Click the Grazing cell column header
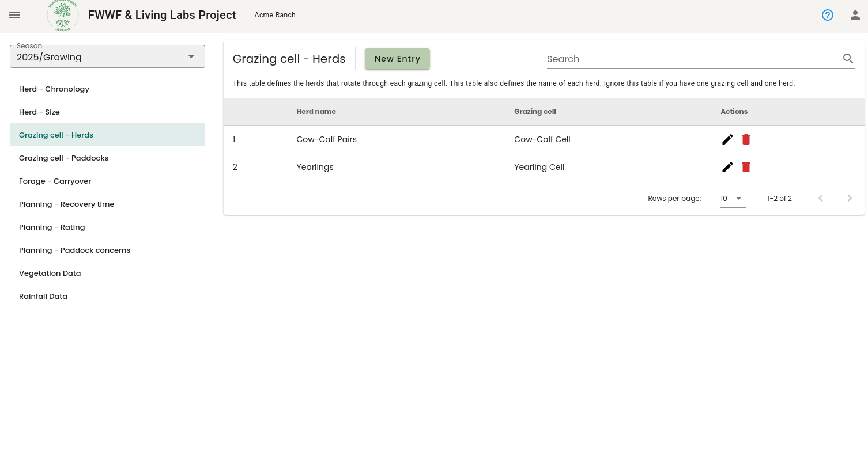Screen dimensions: 868x475 click(x=535, y=112)
